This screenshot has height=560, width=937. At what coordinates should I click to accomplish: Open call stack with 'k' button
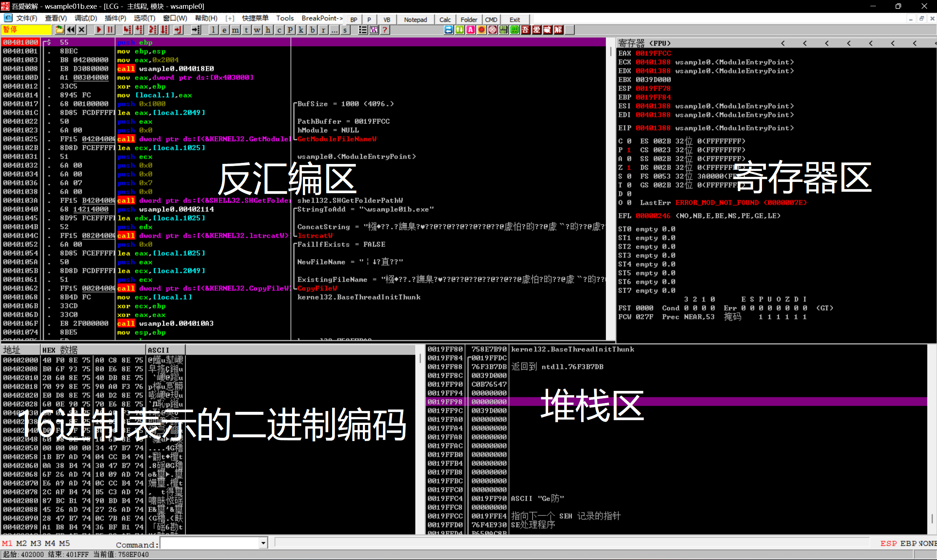click(x=301, y=30)
